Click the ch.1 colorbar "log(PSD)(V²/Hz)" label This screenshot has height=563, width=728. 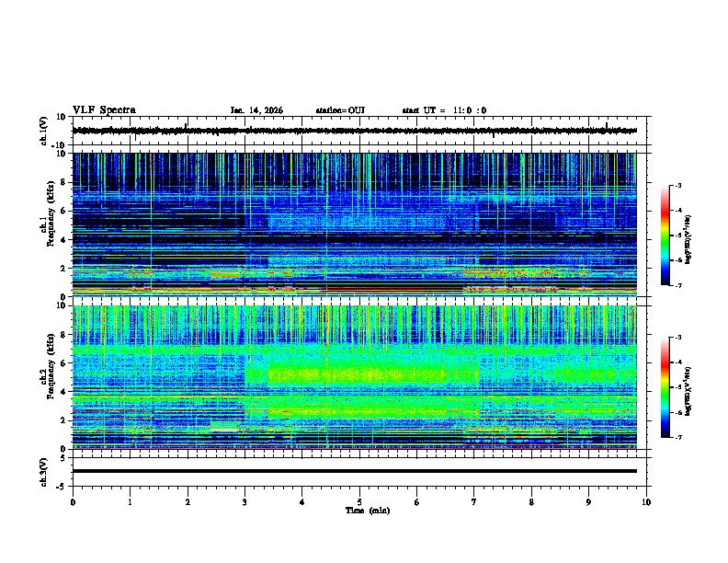(688, 239)
